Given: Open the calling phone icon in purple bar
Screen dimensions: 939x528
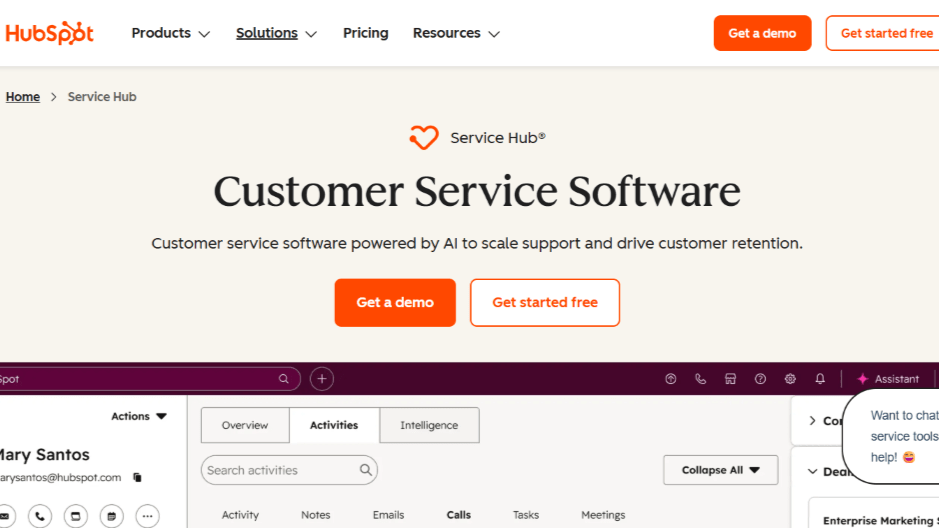Looking at the screenshot, I should tap(700, 379).
